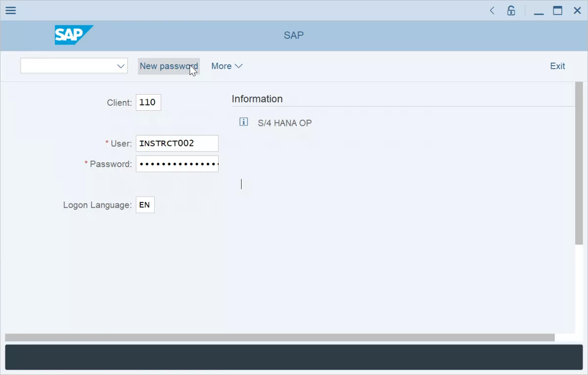
Task: Click into the Client field
Action: click(148, 102)
